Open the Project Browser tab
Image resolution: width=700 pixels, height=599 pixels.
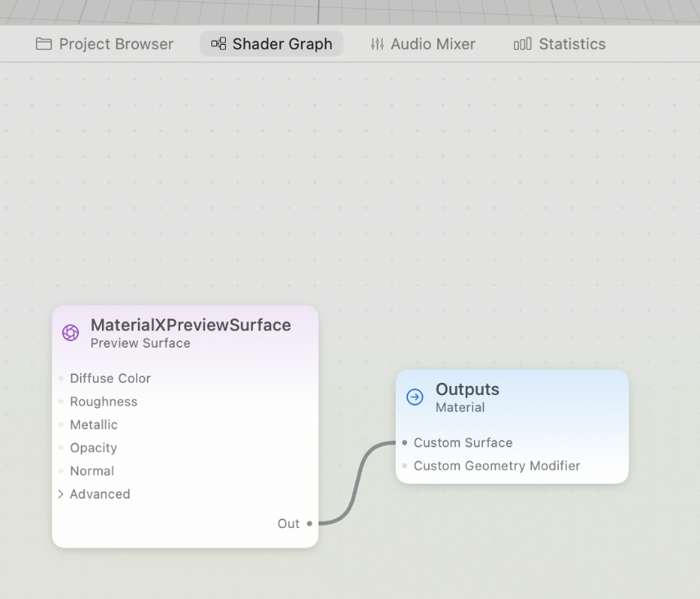pos(104,44)
